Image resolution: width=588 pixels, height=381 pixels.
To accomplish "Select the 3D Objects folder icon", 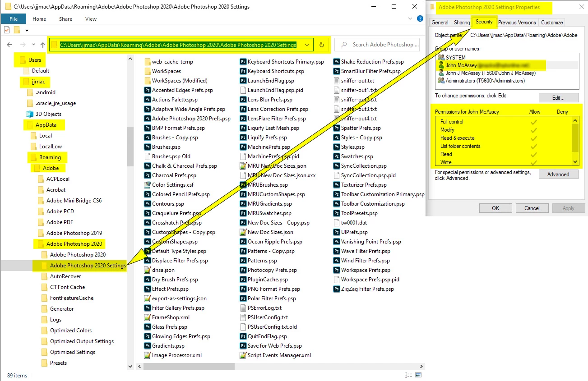I will tap(30, 114).
